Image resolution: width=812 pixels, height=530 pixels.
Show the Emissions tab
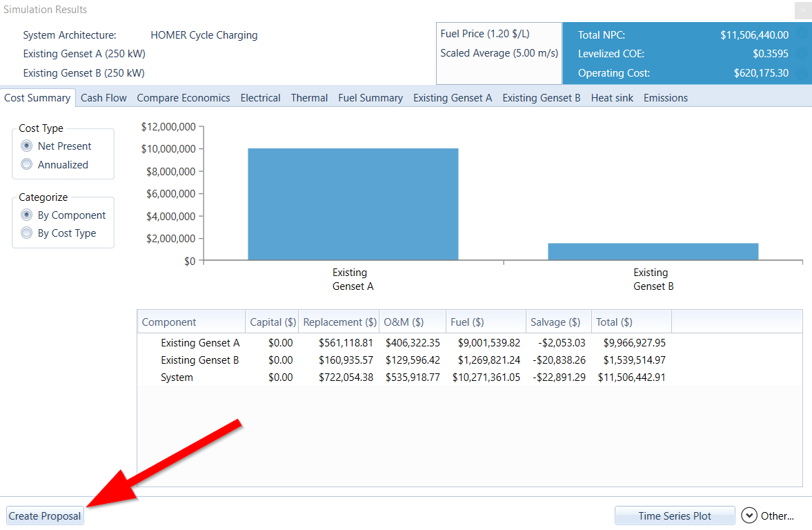tap(665, 98)
